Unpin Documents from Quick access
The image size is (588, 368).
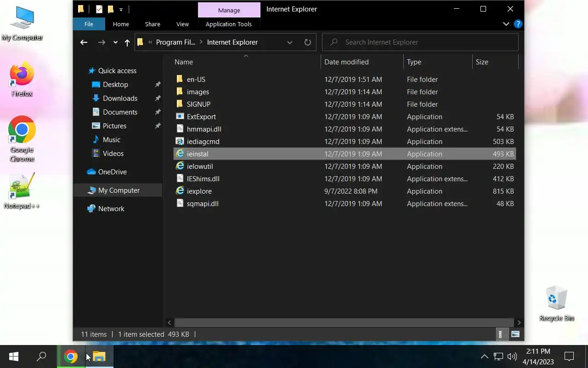(158, 112)
